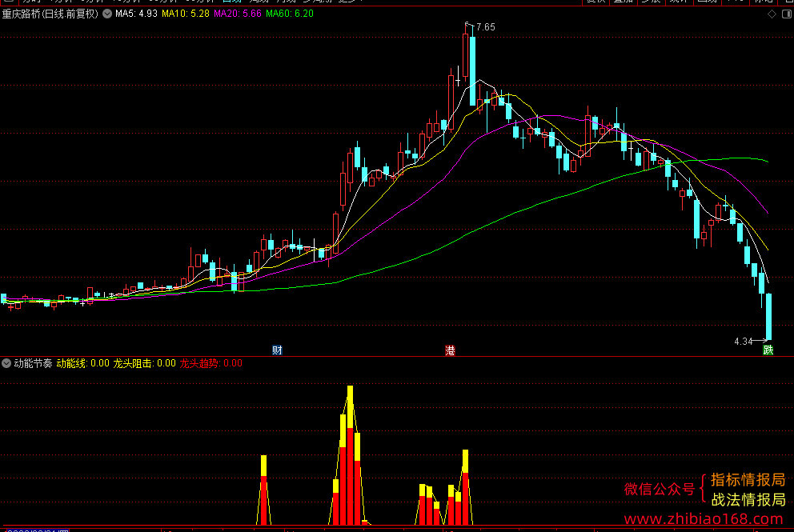Select the red 龙头趋势: 0.00 label

tap(211, 363)
